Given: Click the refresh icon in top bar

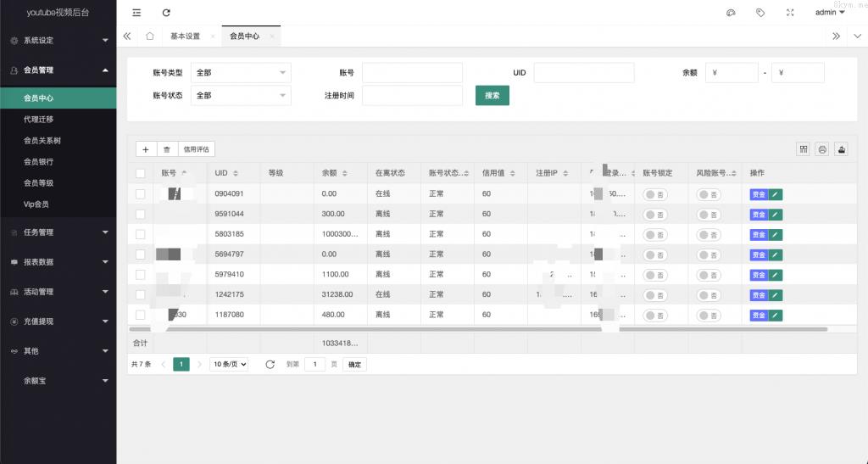Looking at the screenshot, I should 166,13.
